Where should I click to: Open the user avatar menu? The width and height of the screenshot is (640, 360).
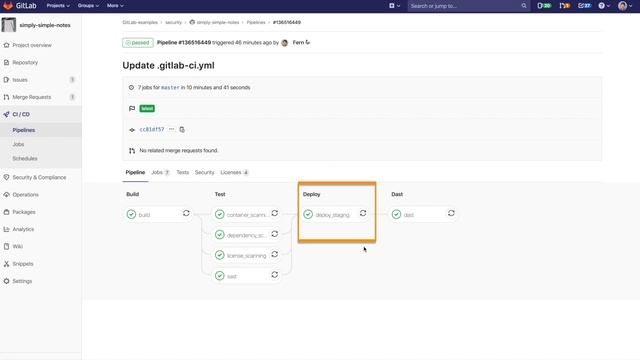pos(625,6)
